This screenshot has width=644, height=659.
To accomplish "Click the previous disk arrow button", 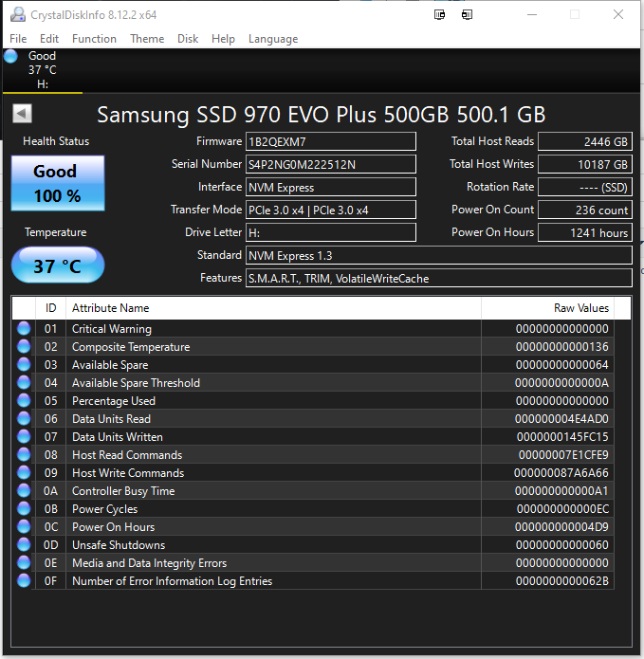I will click(x=22, y=113).
